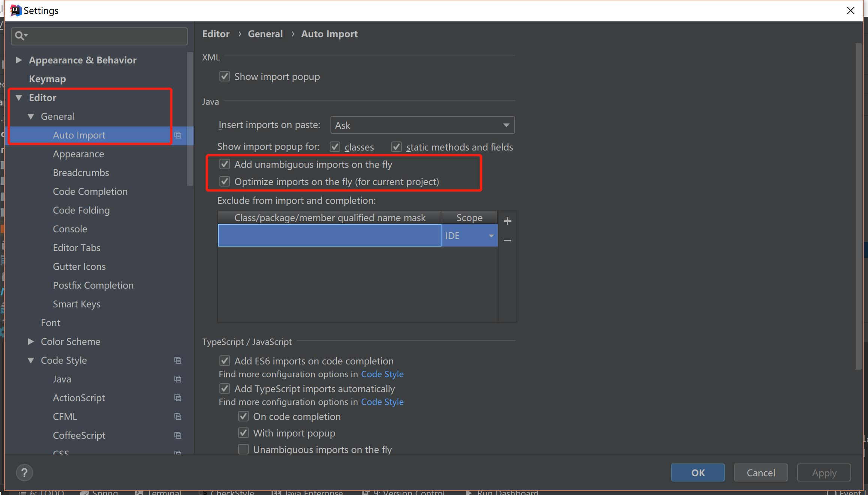Toggle Optimize imports on the fly checkbox
Viewport: 868px width, 495px height.
click(x=225, y=182)
